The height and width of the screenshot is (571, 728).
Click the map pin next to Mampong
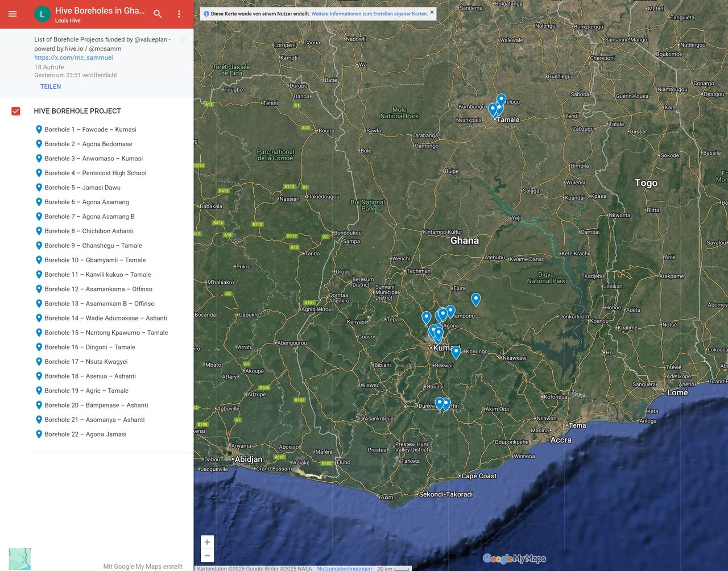450,311
